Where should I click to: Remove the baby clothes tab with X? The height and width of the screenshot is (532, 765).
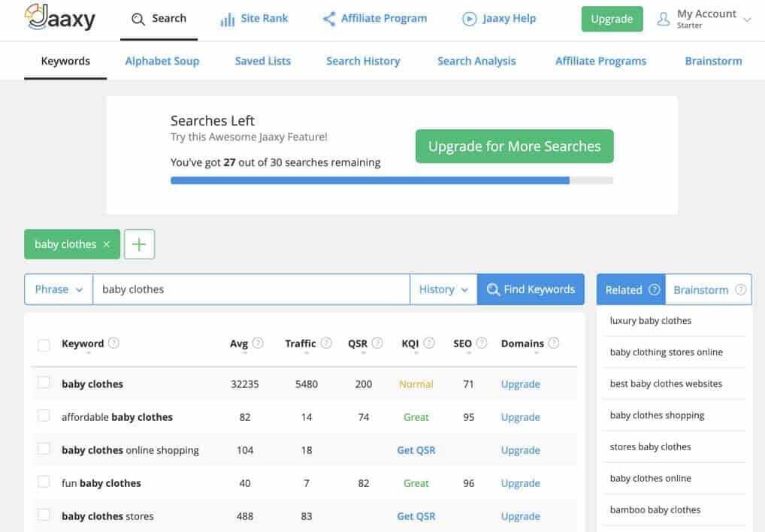(107, 244)
